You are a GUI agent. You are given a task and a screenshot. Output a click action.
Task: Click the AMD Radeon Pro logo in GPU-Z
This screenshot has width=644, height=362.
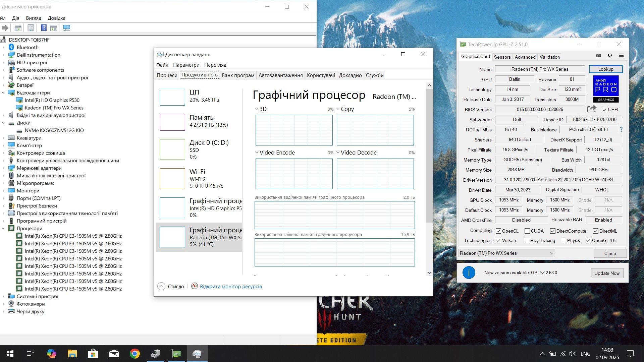606,89
